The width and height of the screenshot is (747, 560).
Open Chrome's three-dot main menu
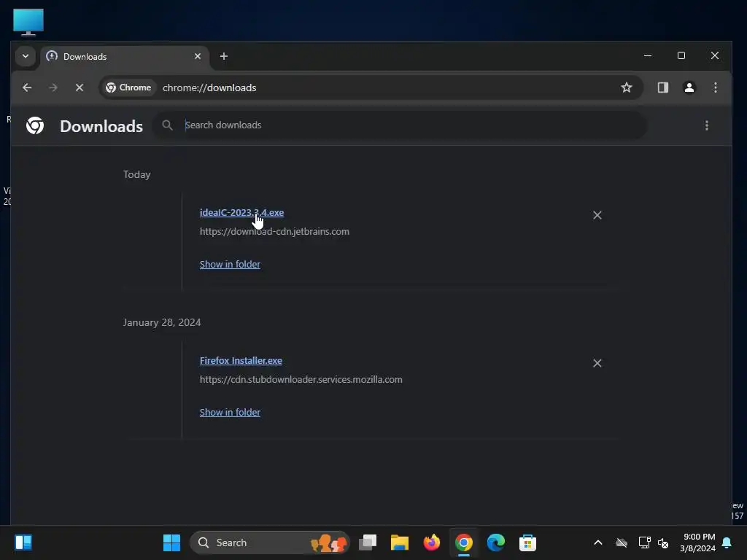coord(716,87)
